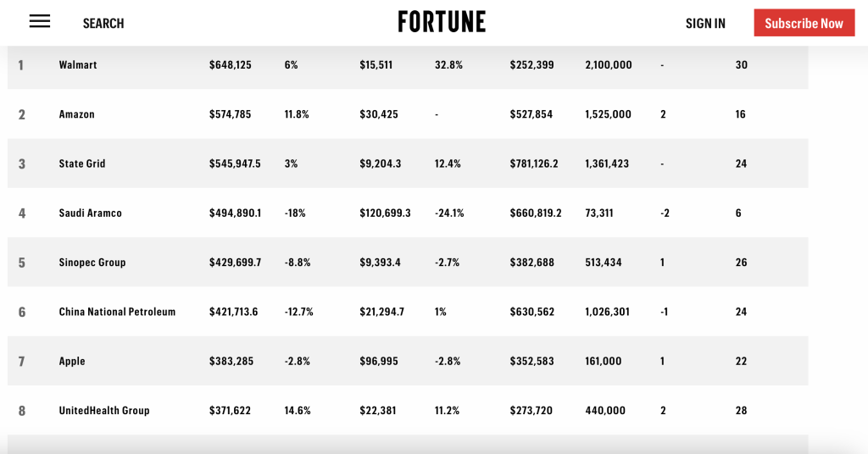Select rank number 1 cell
Viewport: 868px width, 454px height.
[x=21, y=65]
